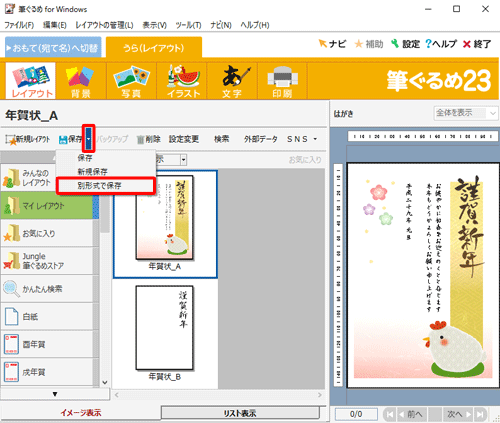Select the 酉年賀 category
Image resolution: width=500 pixels, height=423 pixels.
click(x=47, y=344)
